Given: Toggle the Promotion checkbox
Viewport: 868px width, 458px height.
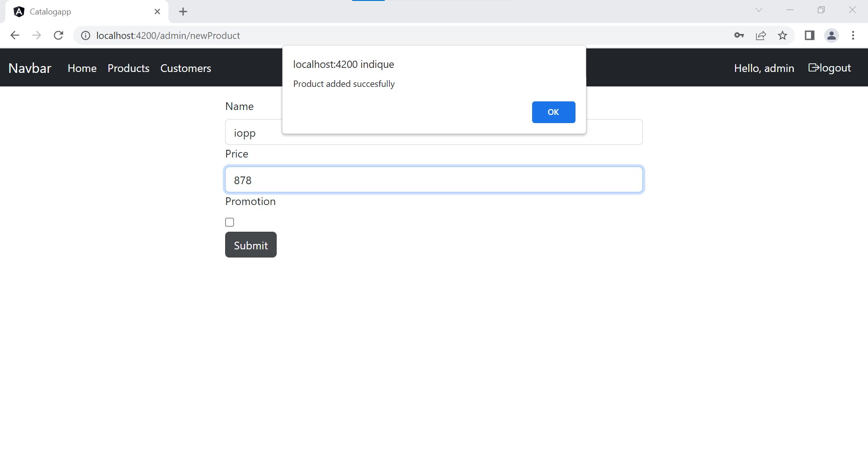Looking at the screenshot, I should pyautogui.click(x=230, y=222).
